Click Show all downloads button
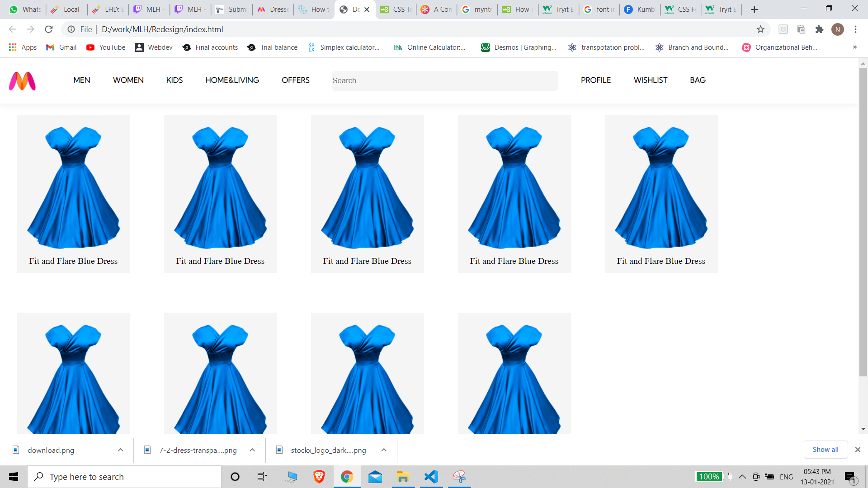The width and height of the screenshot is (868, 488). point(825,450)
